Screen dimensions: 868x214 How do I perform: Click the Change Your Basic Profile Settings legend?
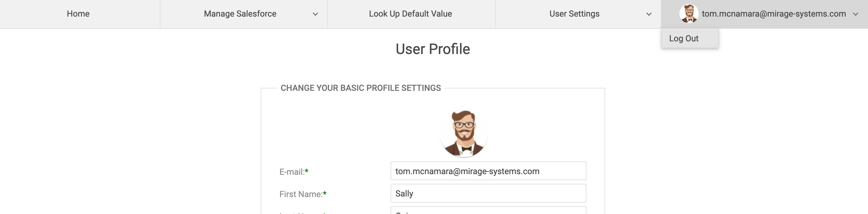[360, 88]
